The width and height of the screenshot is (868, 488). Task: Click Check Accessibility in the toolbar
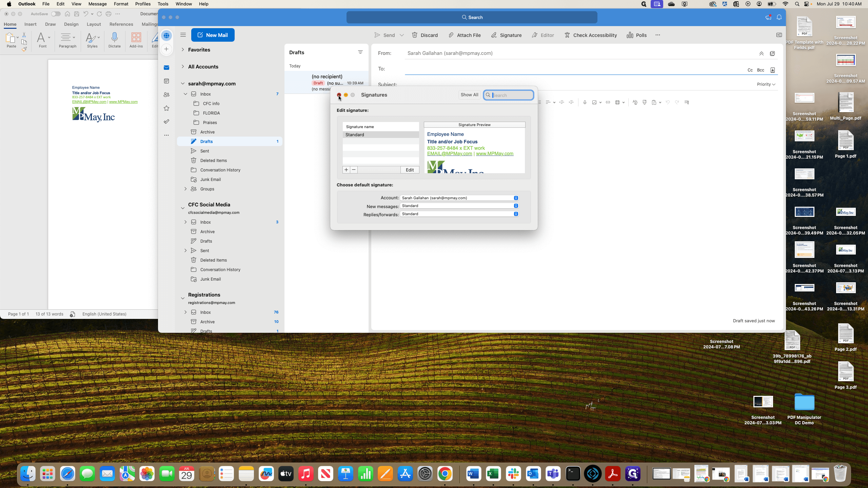(x=591, y=35)
